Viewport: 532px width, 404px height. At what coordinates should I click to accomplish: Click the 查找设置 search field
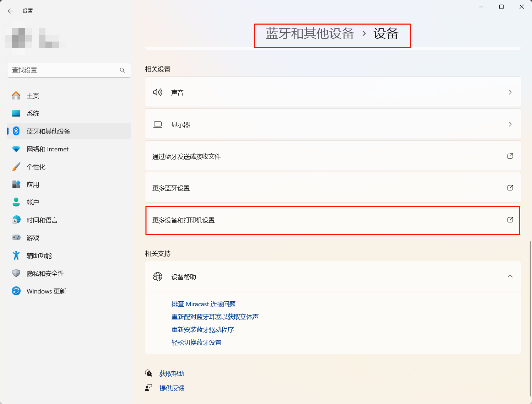pyautogui.click(x=69, y=70)
